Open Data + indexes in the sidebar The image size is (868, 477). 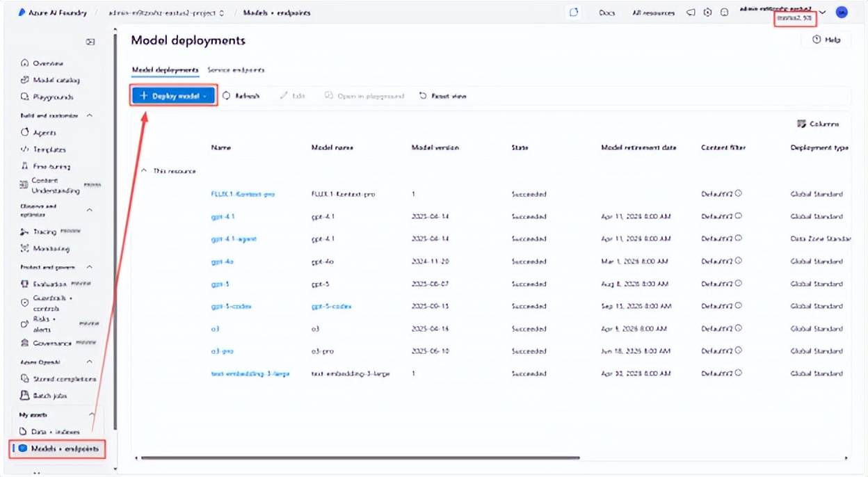(51, 432)
